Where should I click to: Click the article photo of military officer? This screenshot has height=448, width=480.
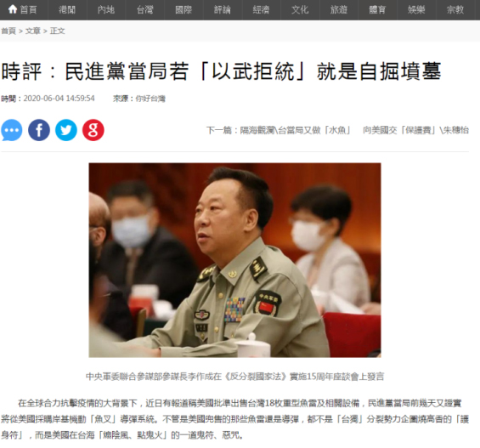click(234, 260)
